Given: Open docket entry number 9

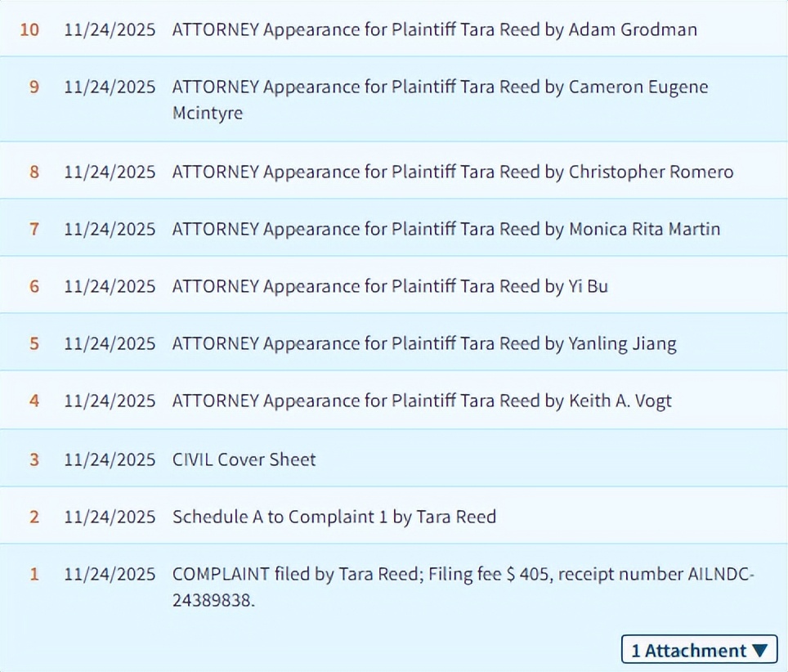Looking at the screenshot, I should click(34, 87).
